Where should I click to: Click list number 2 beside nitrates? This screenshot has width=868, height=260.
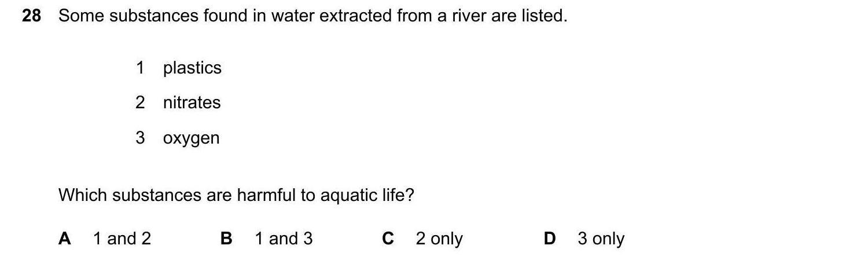click(140, 102)
